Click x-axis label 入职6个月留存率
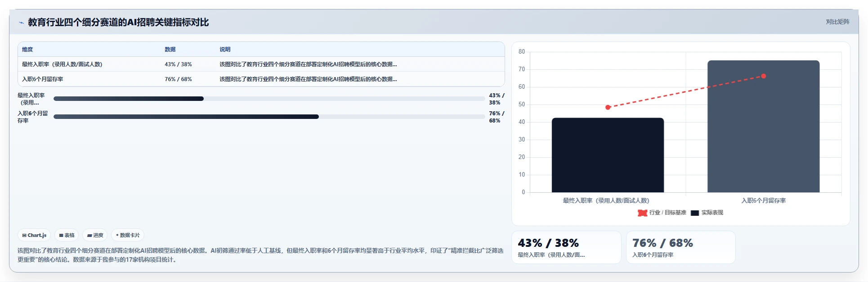The width and height of the screenshot is (868, 282). coord(763,200)
